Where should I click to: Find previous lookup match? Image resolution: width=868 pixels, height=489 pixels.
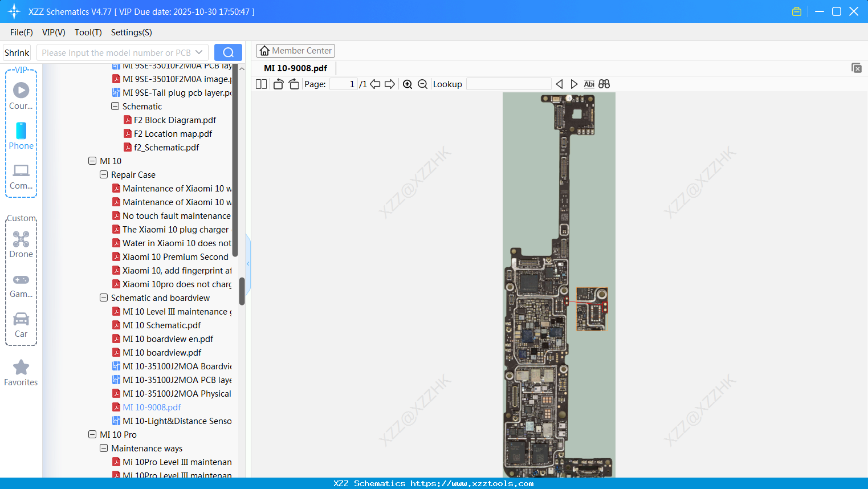(x=559, y=84)
